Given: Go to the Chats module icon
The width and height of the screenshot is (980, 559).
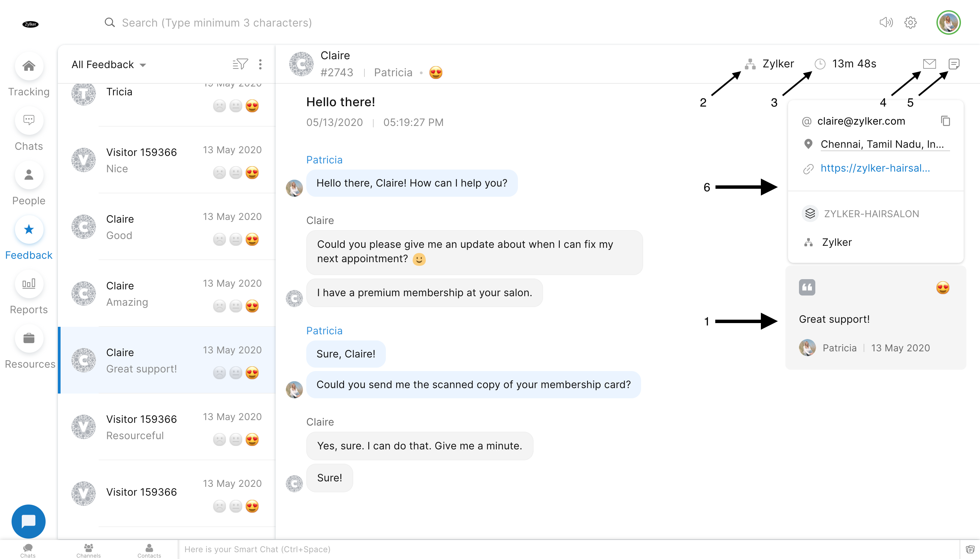Looking at the screenshot, I should click(x=29, y=121).
